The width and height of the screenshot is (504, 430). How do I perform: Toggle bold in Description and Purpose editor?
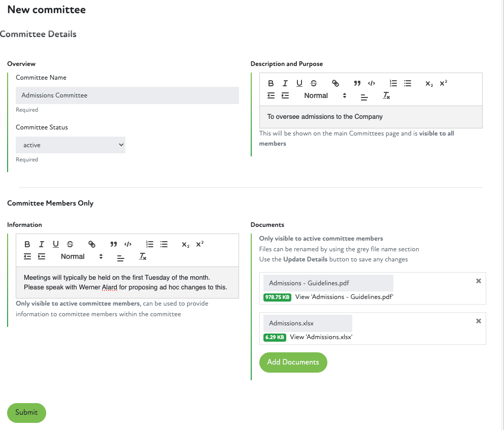[271, 83]
